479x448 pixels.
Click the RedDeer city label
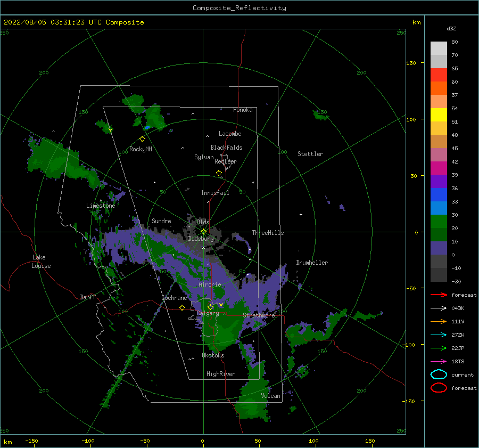(x=226, y=161)
